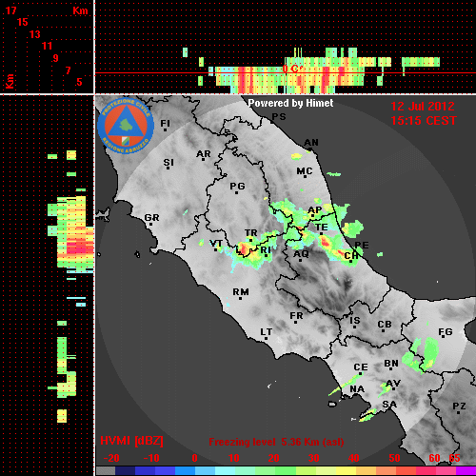
Task: Click the '15:15 CEST' time text
Action: click(424, 121)
